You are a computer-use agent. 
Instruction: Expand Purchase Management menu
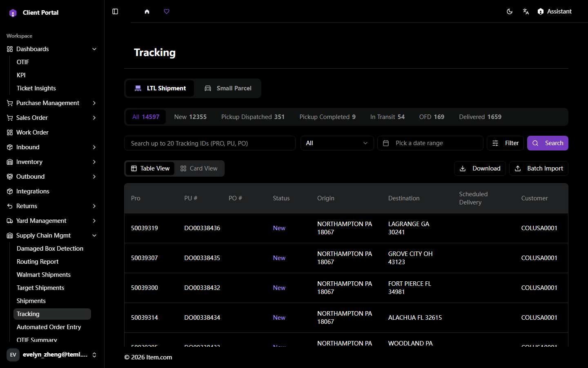94,103
